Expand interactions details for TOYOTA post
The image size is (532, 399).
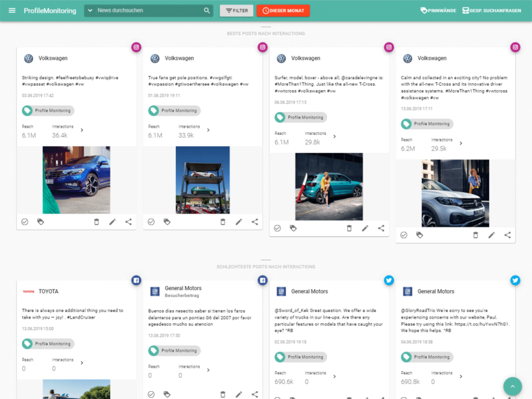pos(82,363)
